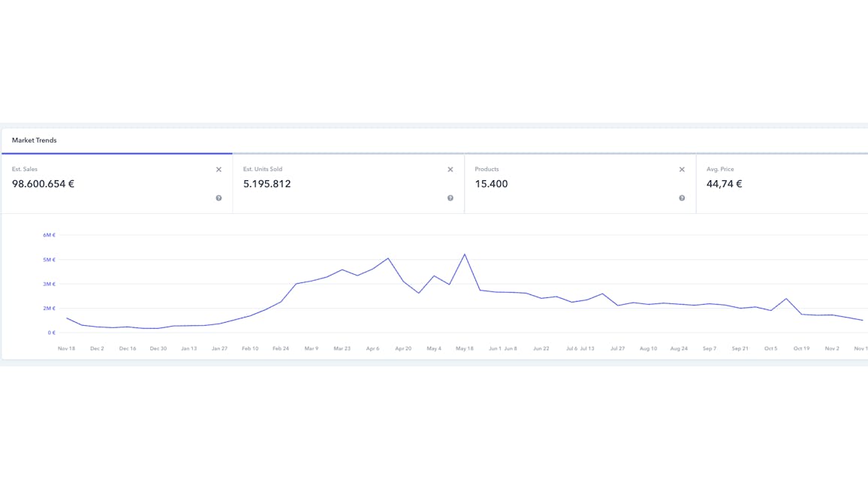This screenshot has width=868, height=488.
Task: Open the help icon on Est. Units Sold card
Action: [451, 198]
